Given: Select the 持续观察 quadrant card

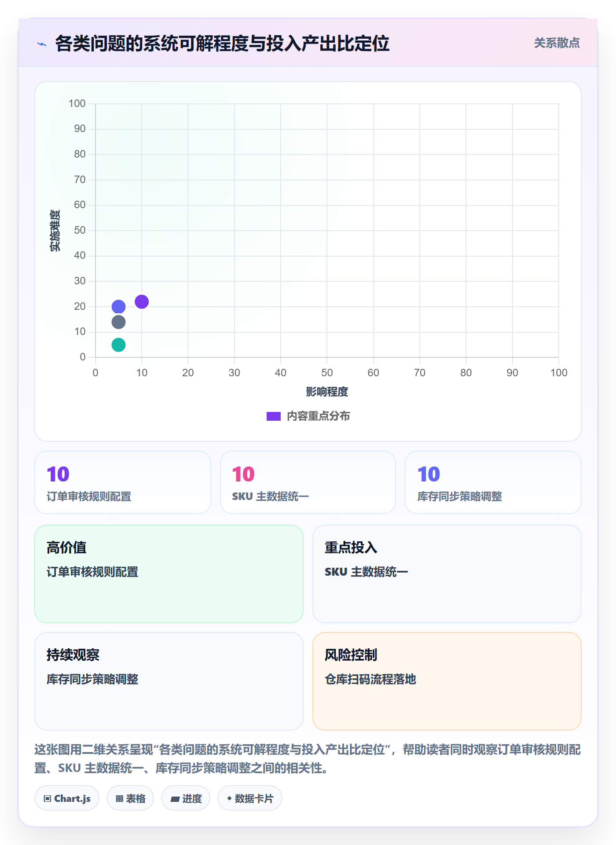Looking at the screenshot, I should [169, 681].
